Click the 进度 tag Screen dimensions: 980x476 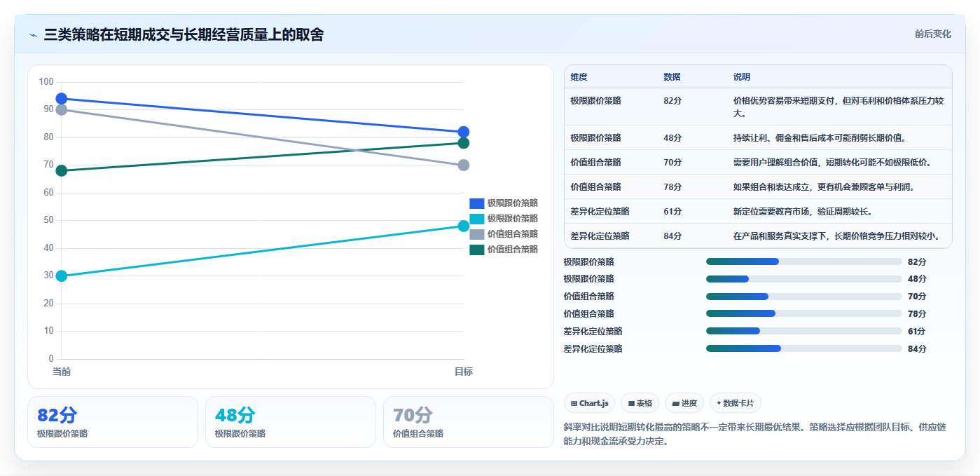[x=684, y=403]
